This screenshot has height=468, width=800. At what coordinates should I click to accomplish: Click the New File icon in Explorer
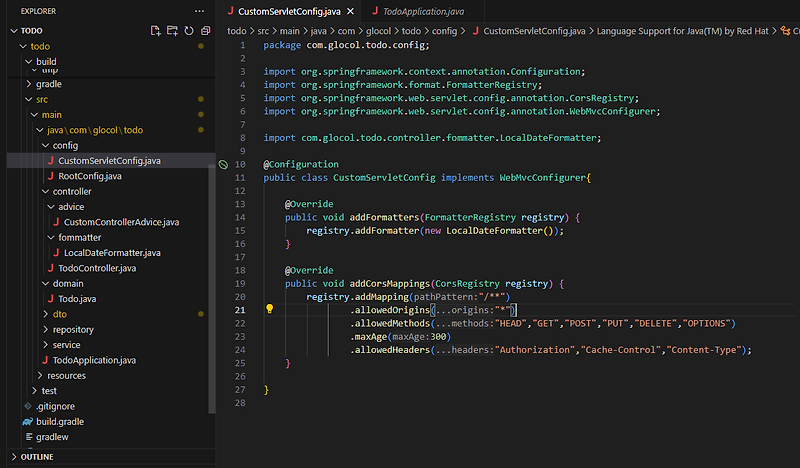pyautogui.click(x=155, y=31)
